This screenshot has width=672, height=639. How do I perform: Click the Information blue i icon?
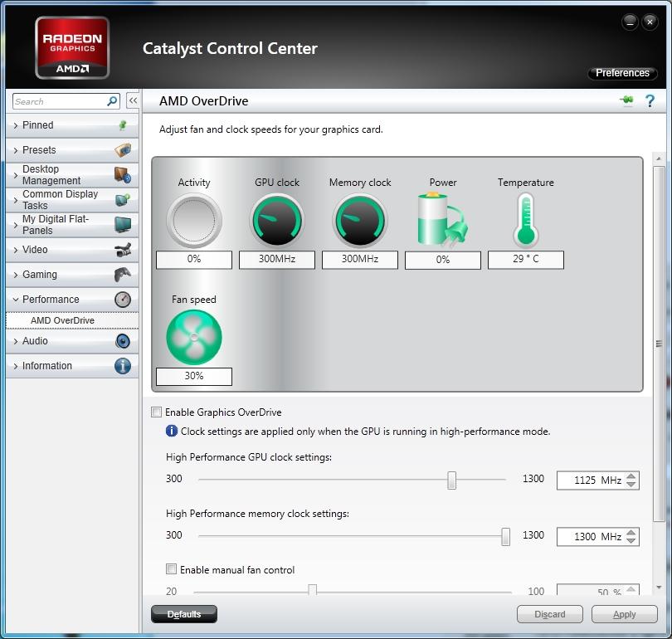(x=123, y=366)
